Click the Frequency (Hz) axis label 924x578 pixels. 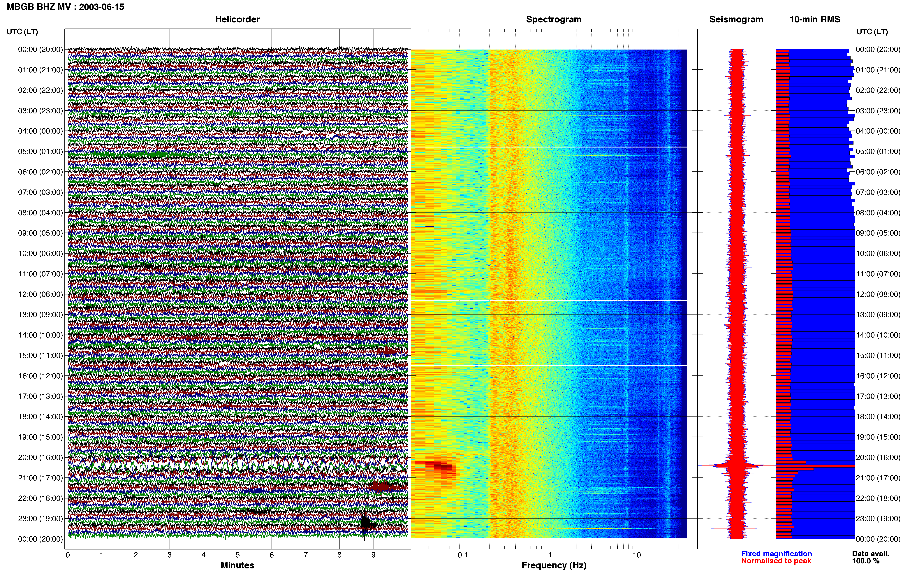[x=554, y=565]
